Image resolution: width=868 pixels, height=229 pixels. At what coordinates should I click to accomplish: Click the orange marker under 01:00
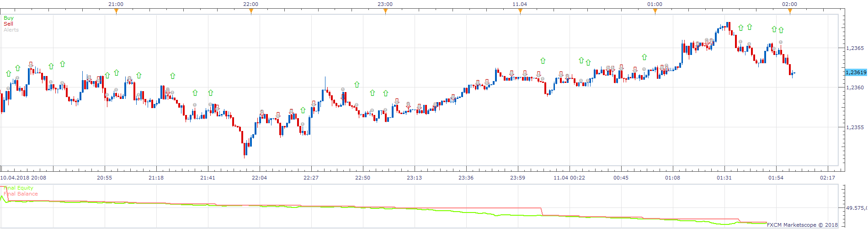tap(655, 11)
